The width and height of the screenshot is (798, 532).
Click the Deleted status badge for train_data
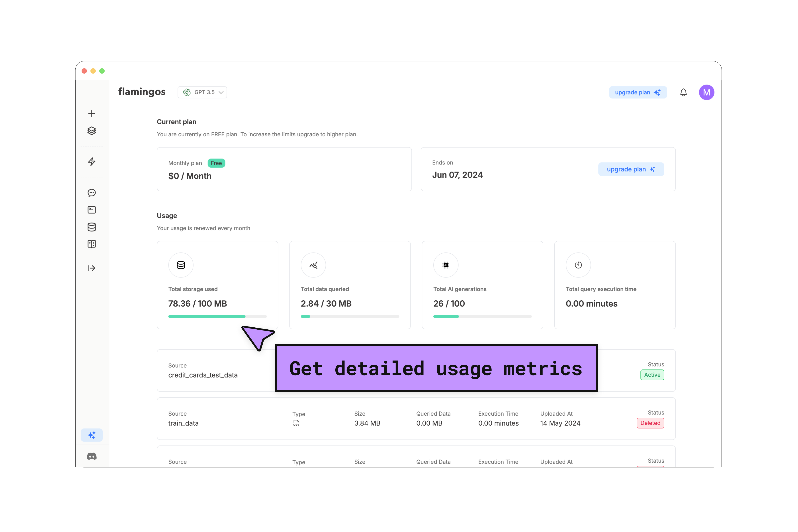(650, 423)
